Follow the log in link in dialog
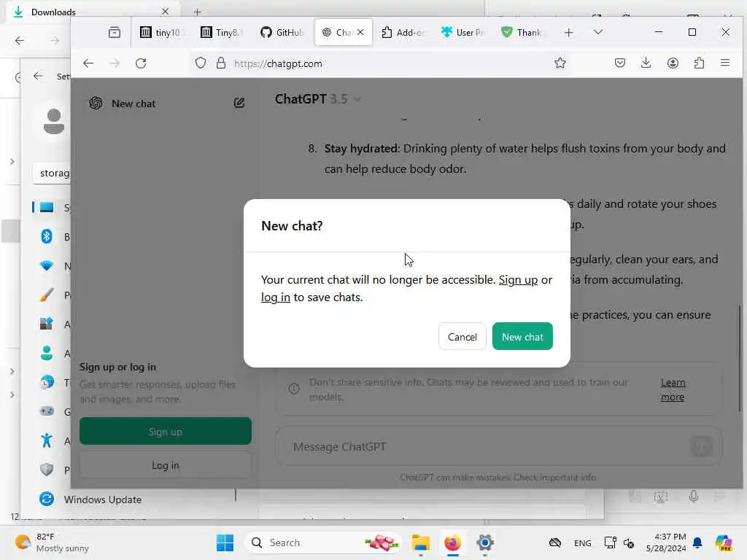Viewport: 747px width, 560px height. point(275,297)
